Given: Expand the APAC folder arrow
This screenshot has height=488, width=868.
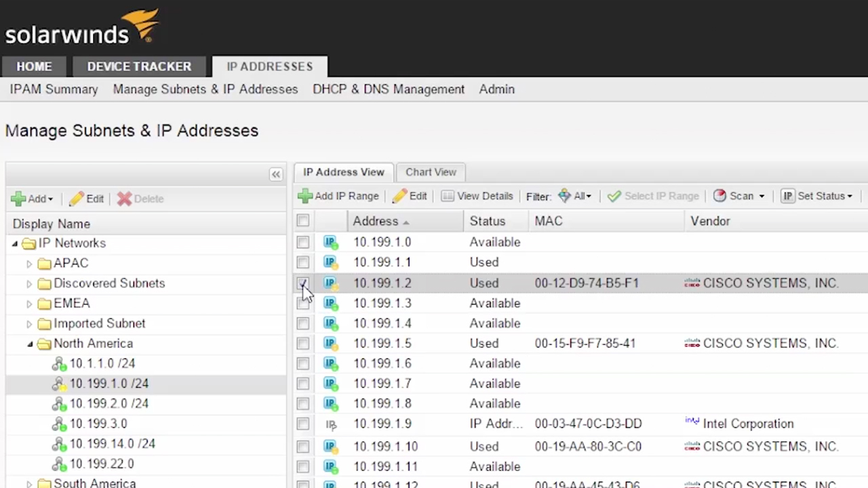Looking at the screenshot, I should (29, 264).
